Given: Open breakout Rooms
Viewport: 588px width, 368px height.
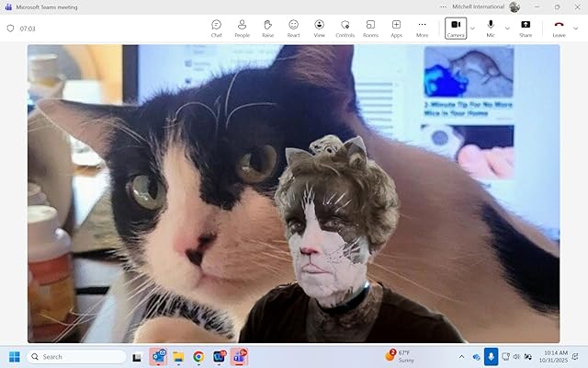Looking at the screenshot, I should [370, 28].
